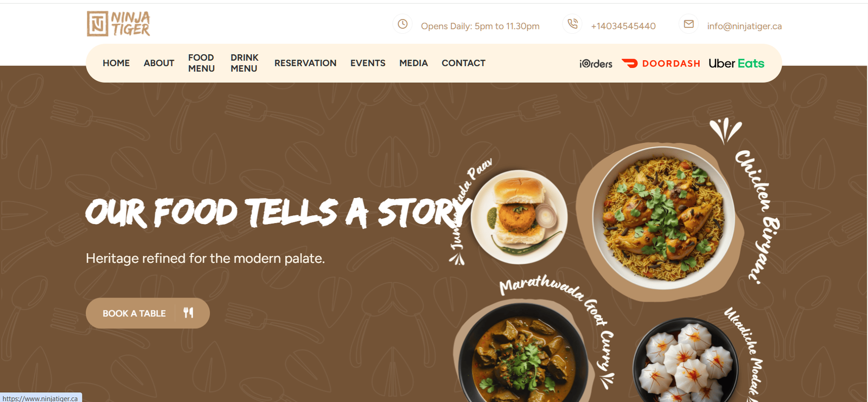Click the envelope email icon

click(688, 24)
